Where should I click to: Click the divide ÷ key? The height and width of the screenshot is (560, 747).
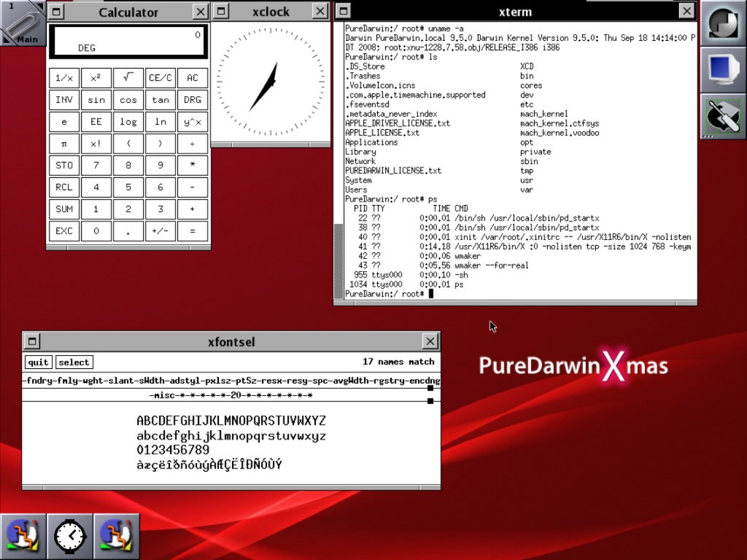[193, 144]
